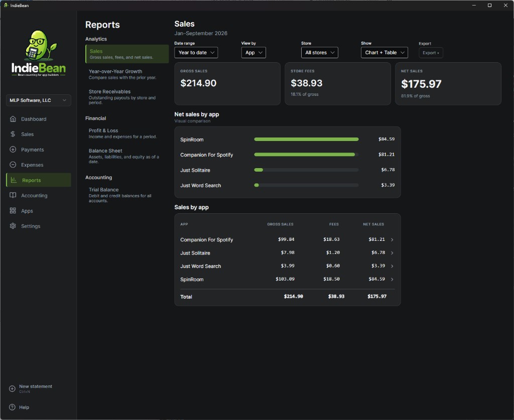
Task: Open the Year-over-Year Growth report
Action: 127,74
